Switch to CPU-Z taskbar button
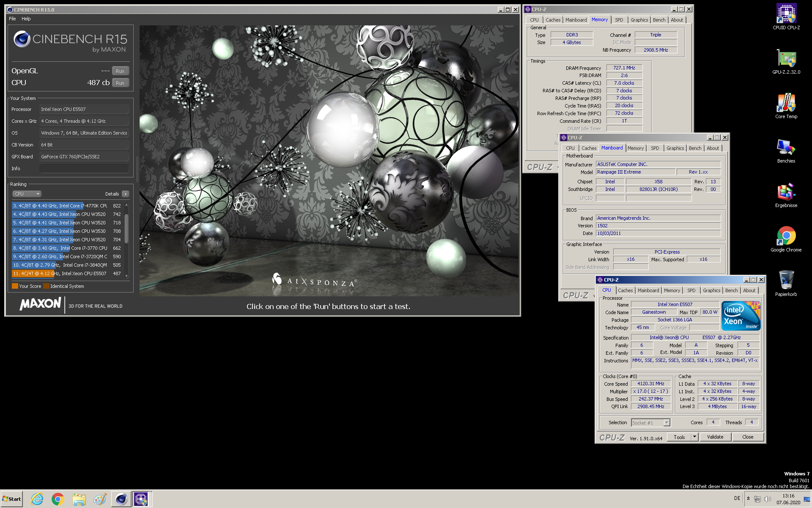812x508 pixels. 141,499
